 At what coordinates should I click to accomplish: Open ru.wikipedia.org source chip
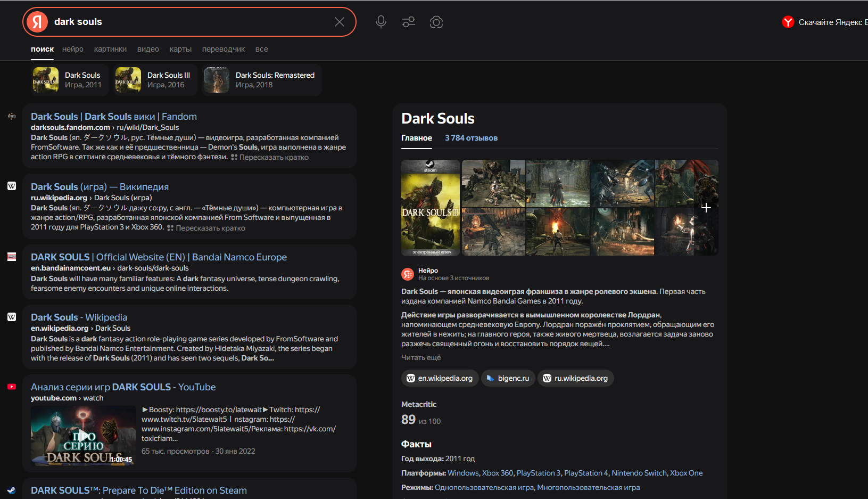click(576, 378)
